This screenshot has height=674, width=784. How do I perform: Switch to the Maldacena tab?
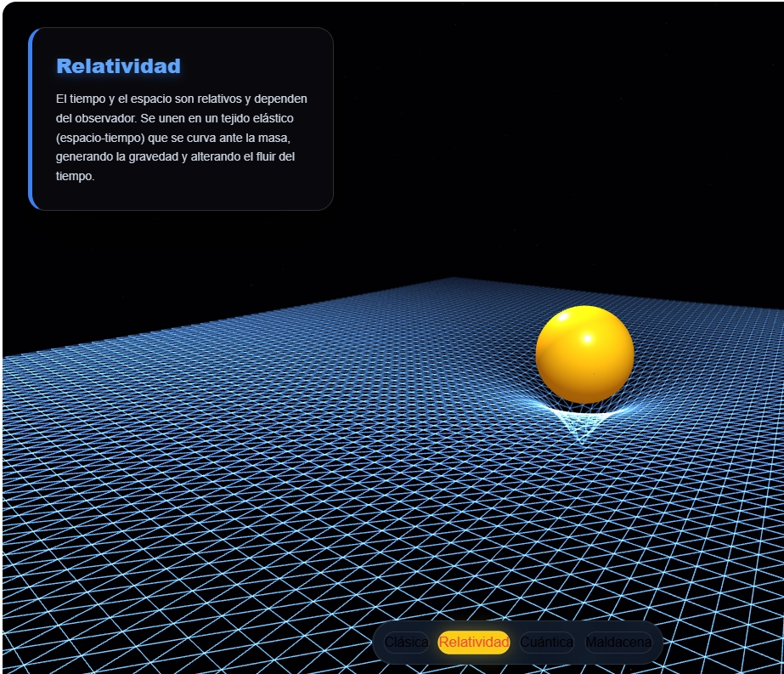[618, 643]
